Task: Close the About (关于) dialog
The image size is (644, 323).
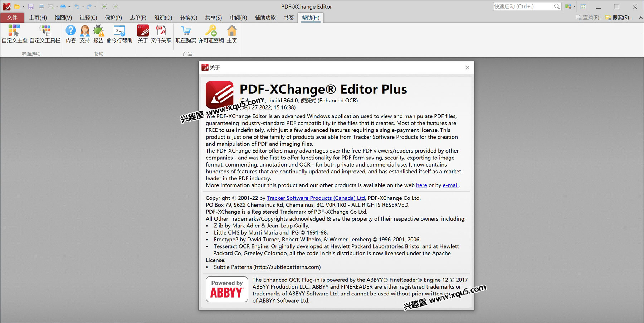Action: click(x=467, y=68)
